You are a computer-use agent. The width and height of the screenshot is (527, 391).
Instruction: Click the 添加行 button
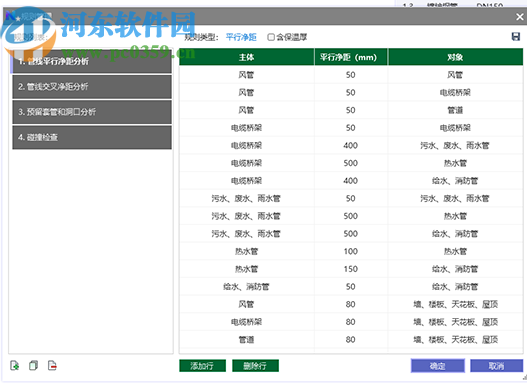pyautogui.click(x=202, y=366)
